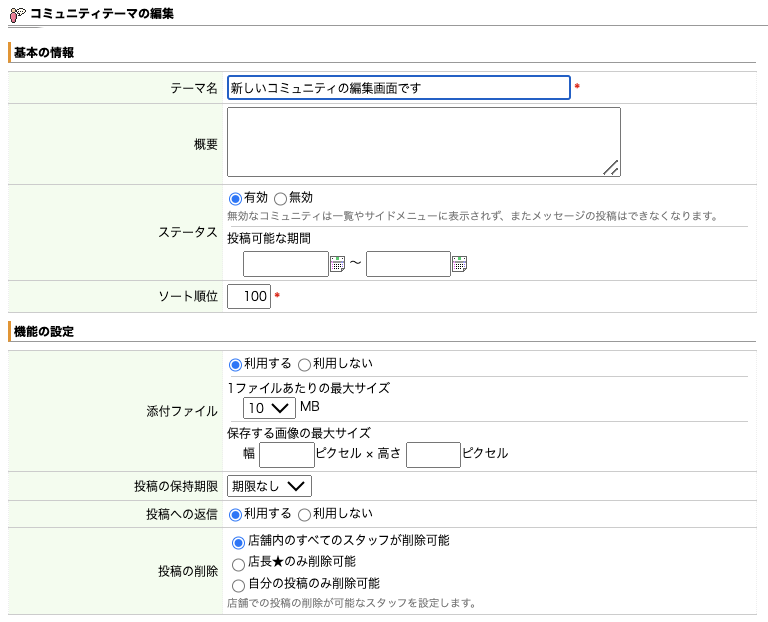
Task: Select 利用する for 添付ファイル
Action: tap(236, 365)
